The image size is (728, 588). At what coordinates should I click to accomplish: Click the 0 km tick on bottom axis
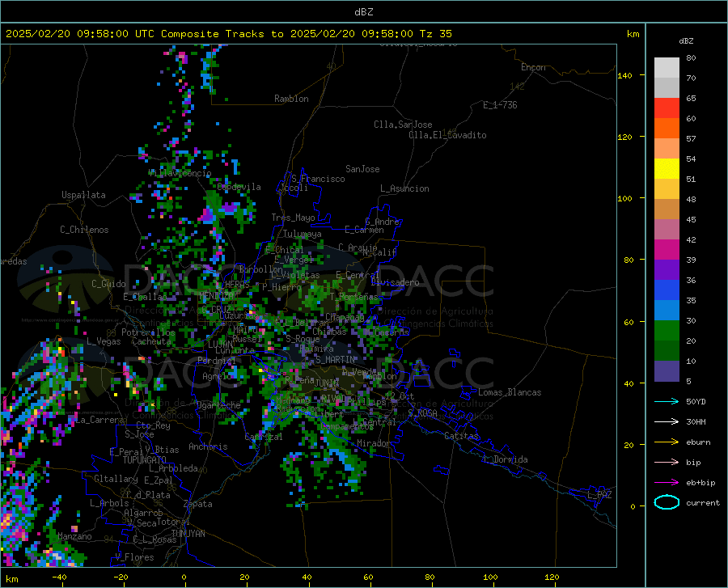(184, 577)
